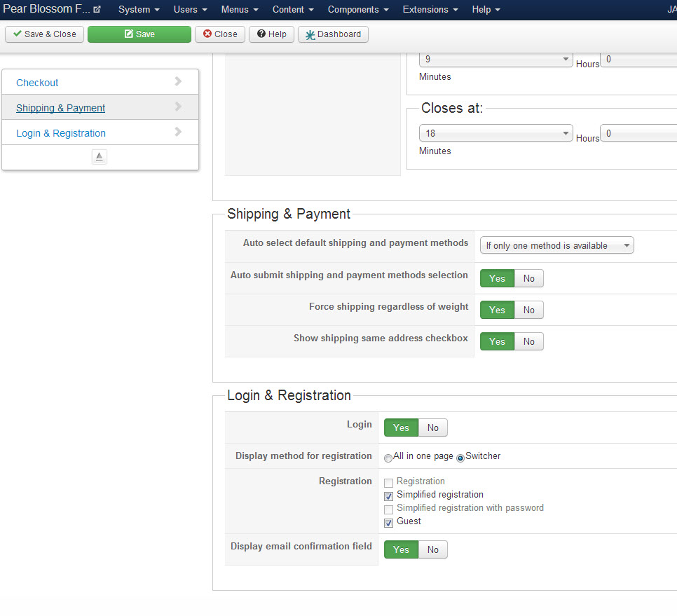This screenshot has width=677, height=616.
Task: Select All in one page radio button
Action: tap(388, 458)
